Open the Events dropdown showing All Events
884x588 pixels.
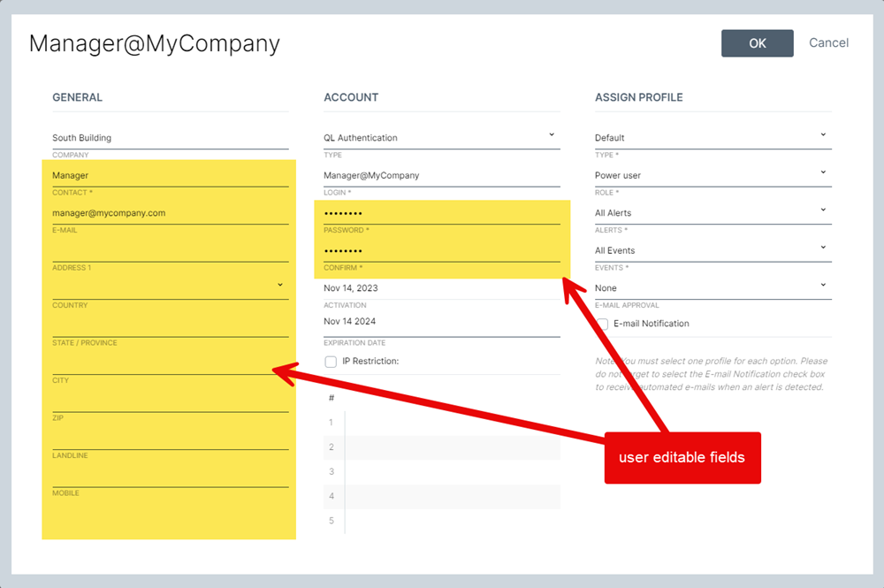(x=713, y=251)
